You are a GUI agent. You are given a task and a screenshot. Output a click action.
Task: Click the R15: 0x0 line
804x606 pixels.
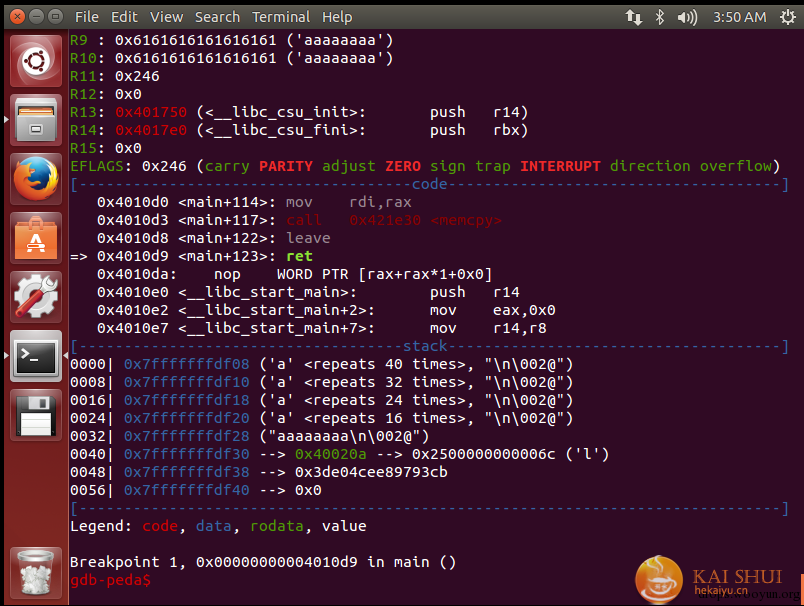(106, 148)
